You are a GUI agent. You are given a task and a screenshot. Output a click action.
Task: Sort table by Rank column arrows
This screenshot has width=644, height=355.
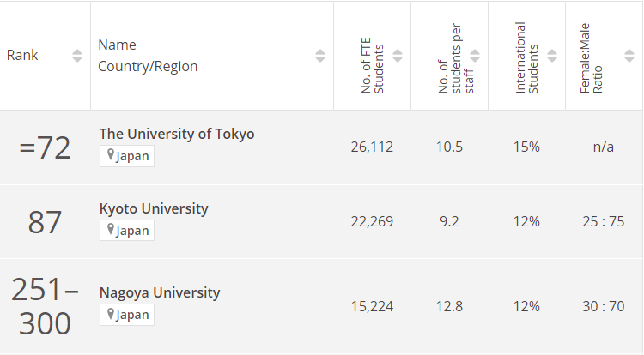(77, 56)
